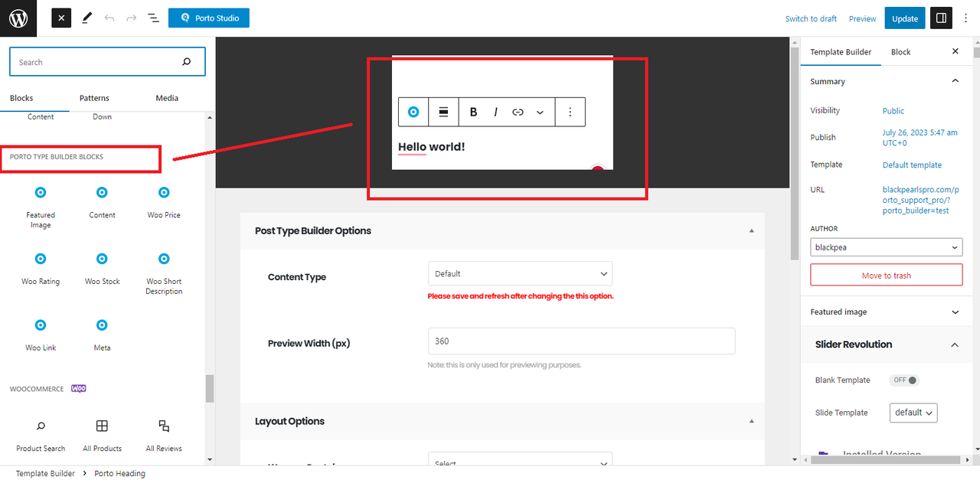Open more formatting options chevron
This screenshot has height=480, width=980.
[x=540, y=112]
